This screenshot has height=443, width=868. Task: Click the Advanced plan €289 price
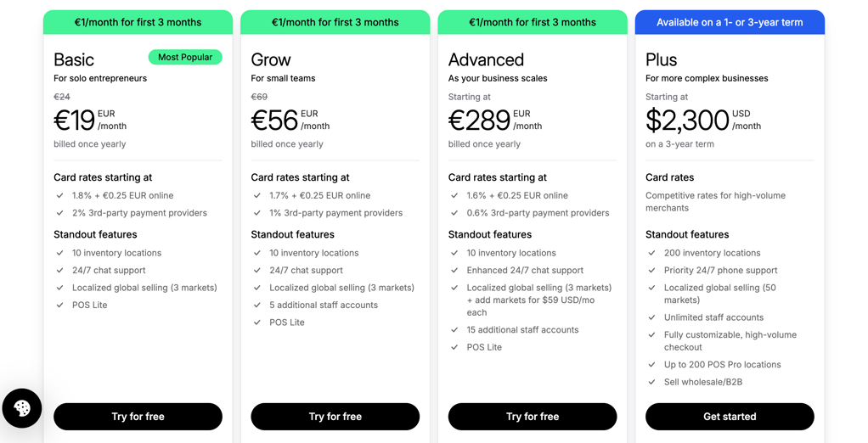pyautogui.click(x=479, y=120)
